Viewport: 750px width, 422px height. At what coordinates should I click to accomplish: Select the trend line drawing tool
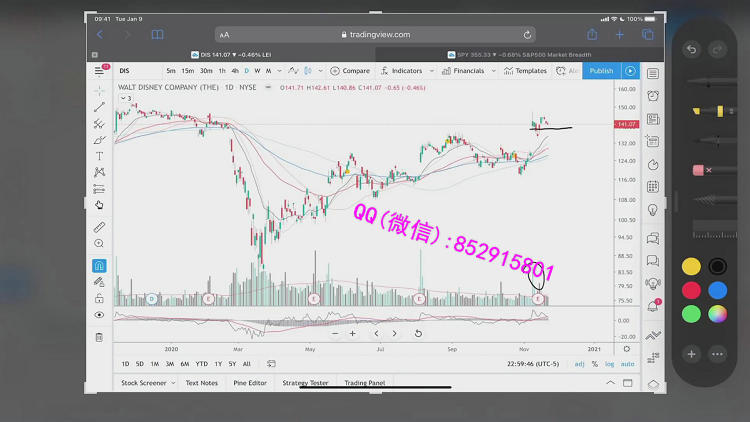tap(99, 107)
